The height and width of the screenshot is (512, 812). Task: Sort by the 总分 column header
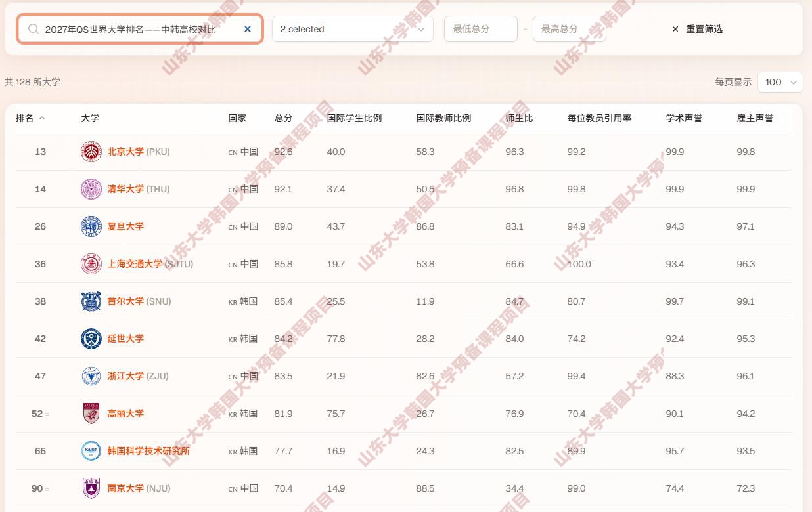point(284,118)
